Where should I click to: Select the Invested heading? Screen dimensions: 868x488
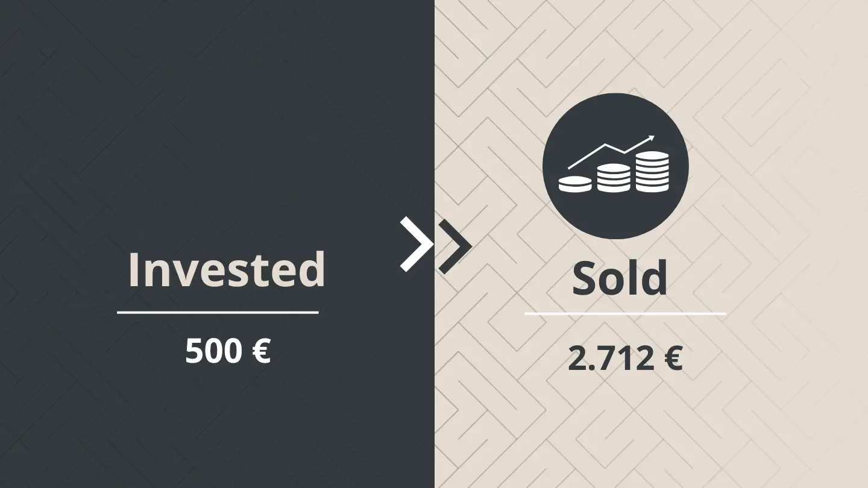[x=227, y=269]
